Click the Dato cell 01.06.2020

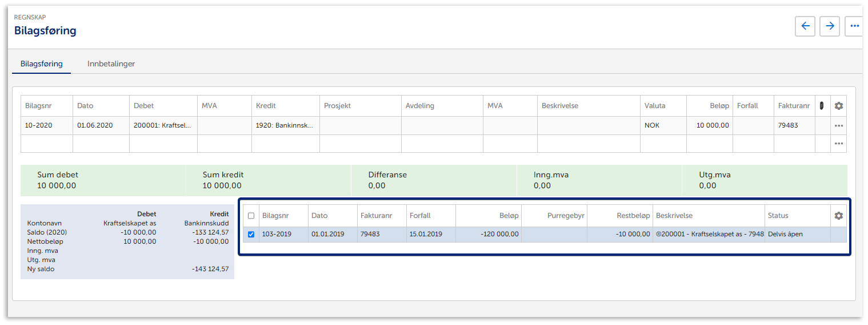101,125
